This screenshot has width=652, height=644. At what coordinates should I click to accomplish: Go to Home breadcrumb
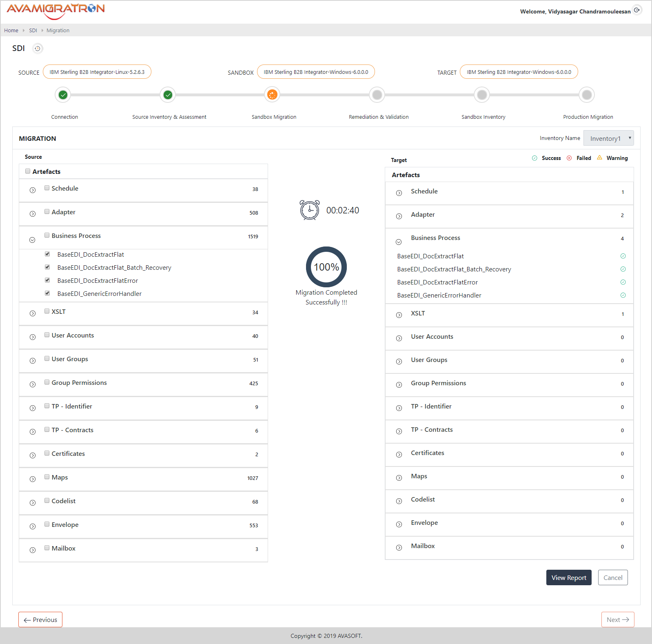pos(11,31)
